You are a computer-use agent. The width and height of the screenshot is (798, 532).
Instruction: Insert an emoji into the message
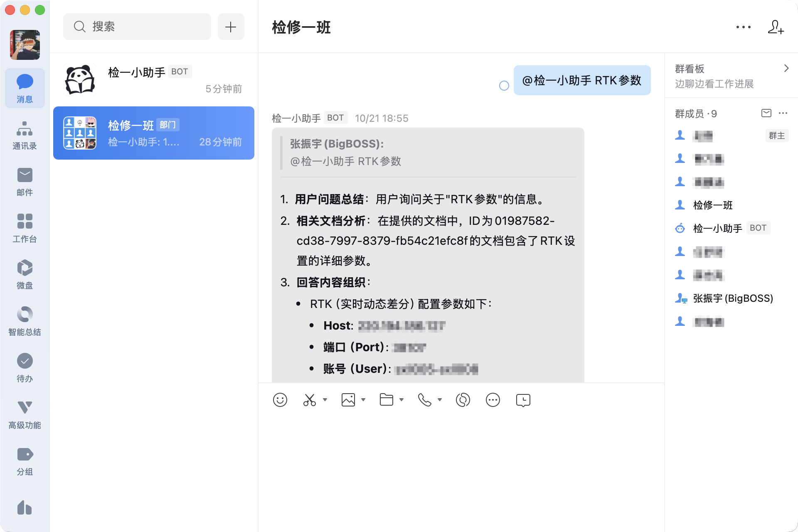(x=280, y=400)
